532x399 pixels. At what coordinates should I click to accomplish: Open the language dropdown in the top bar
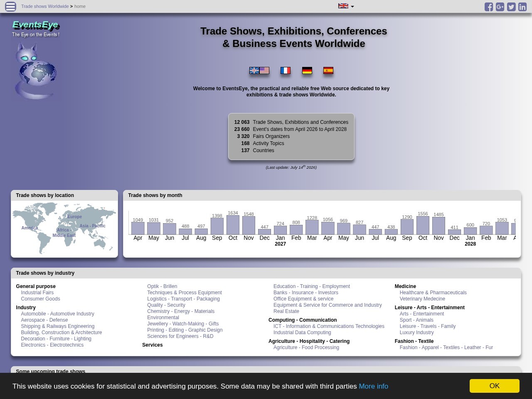pos(346,6)
